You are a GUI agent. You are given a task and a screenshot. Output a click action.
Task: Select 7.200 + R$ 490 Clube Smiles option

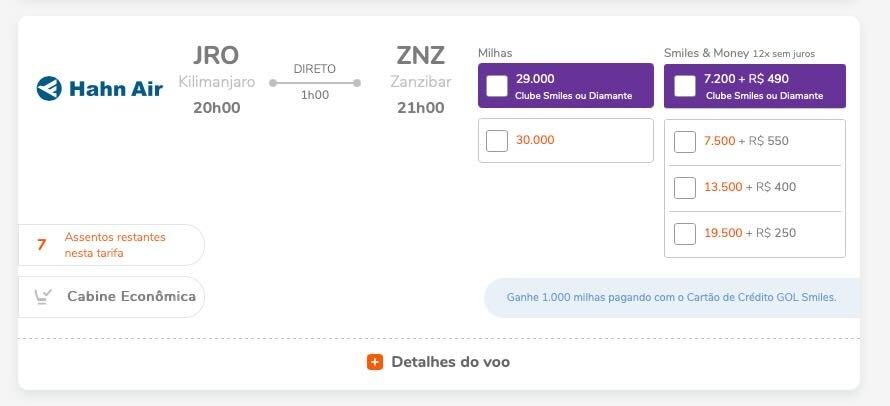pos(685,86)
